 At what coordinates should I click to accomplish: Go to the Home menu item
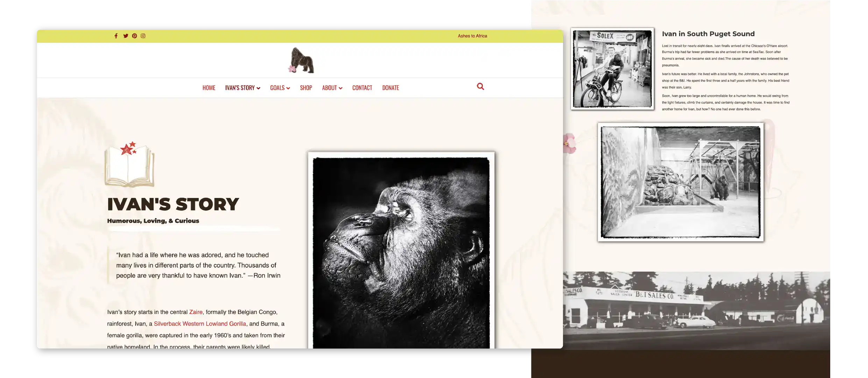[209, 88]
